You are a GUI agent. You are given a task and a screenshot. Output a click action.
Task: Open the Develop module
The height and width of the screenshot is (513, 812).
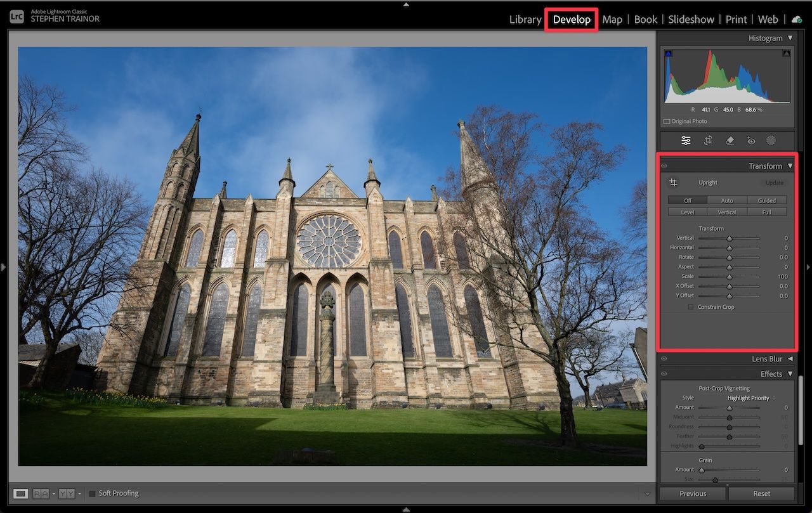(x=572, y=20)
